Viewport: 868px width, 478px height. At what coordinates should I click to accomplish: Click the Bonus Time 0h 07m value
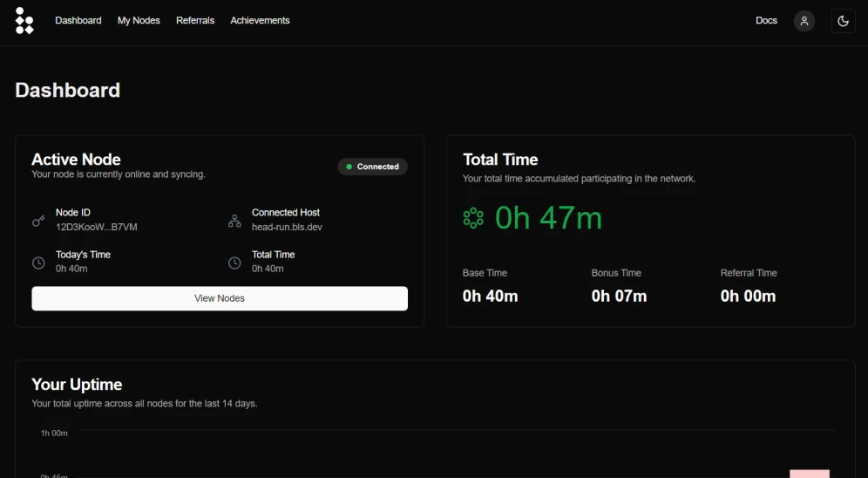point(619,297)
